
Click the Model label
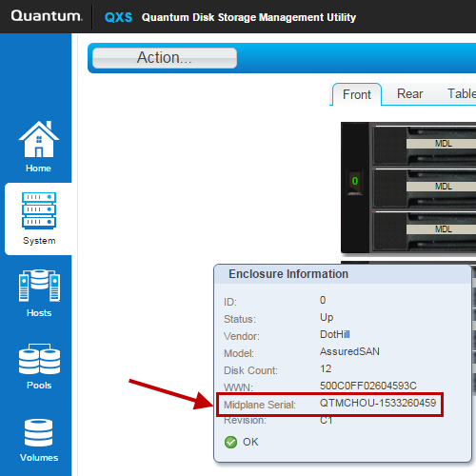pyautogui.click(x=239, y=353)
